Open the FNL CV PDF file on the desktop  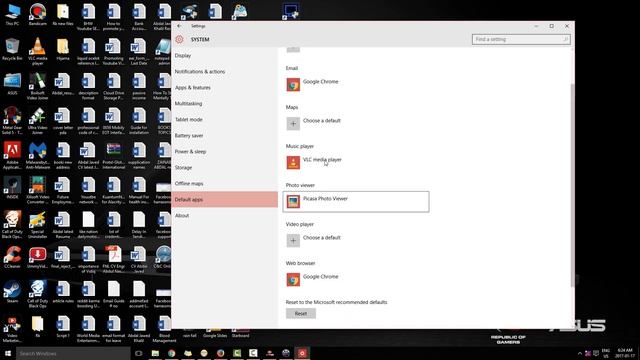(113, 259)
